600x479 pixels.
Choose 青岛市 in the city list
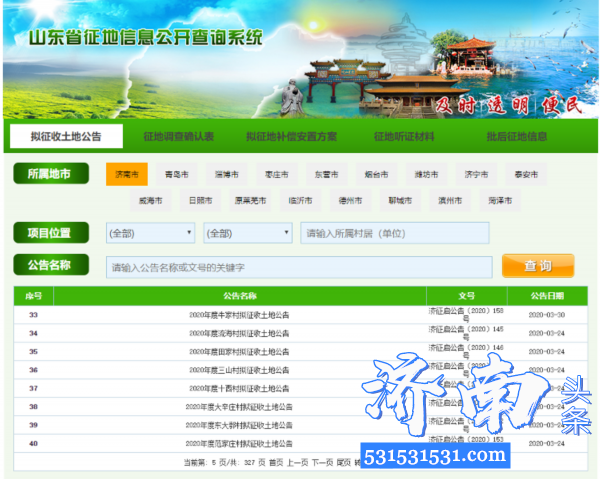177,174
